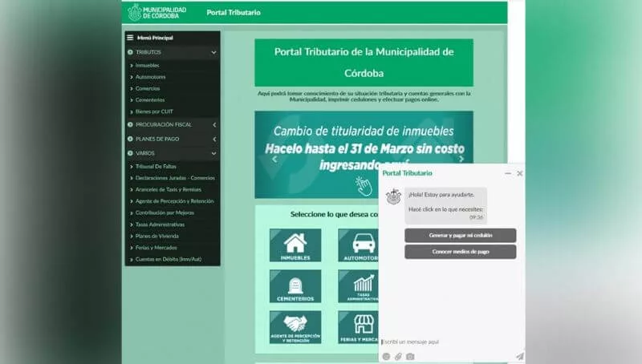Click the attachment paperclip icon in chat
Viewport: 642px width, 364px height.
coord(398,356)
